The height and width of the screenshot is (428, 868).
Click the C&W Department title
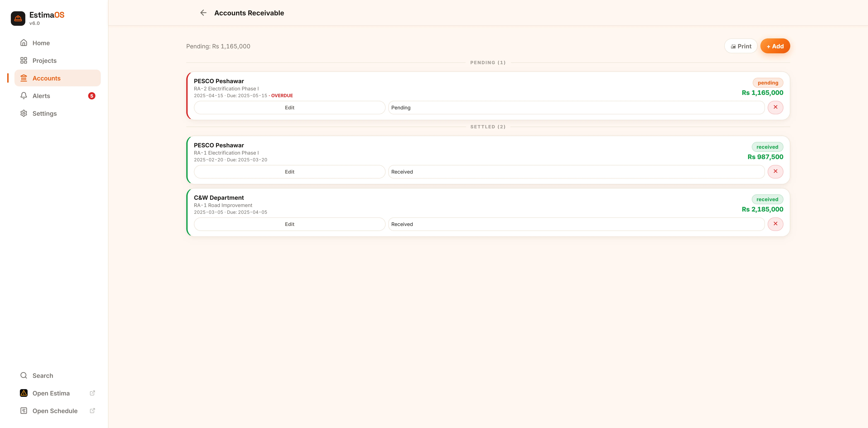tap(219, 198)
